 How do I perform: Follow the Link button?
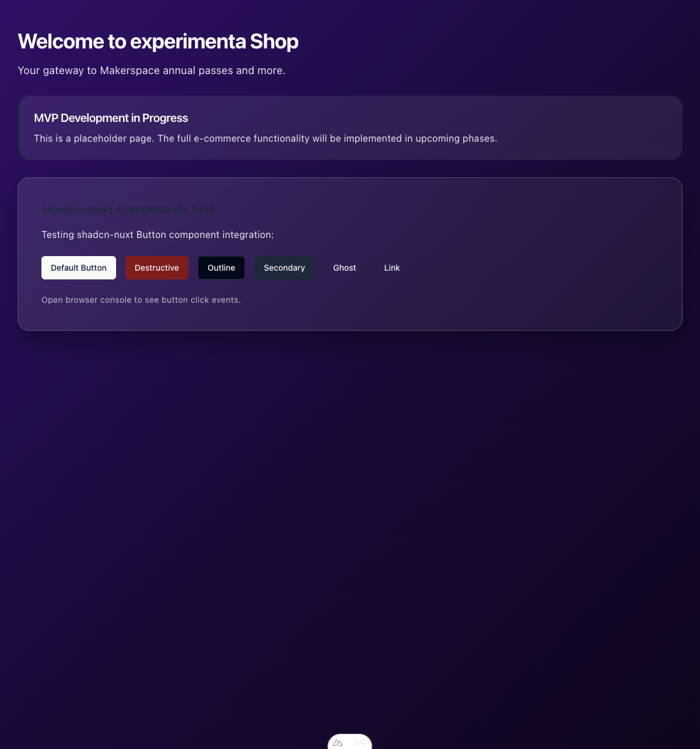click(392, 268)
